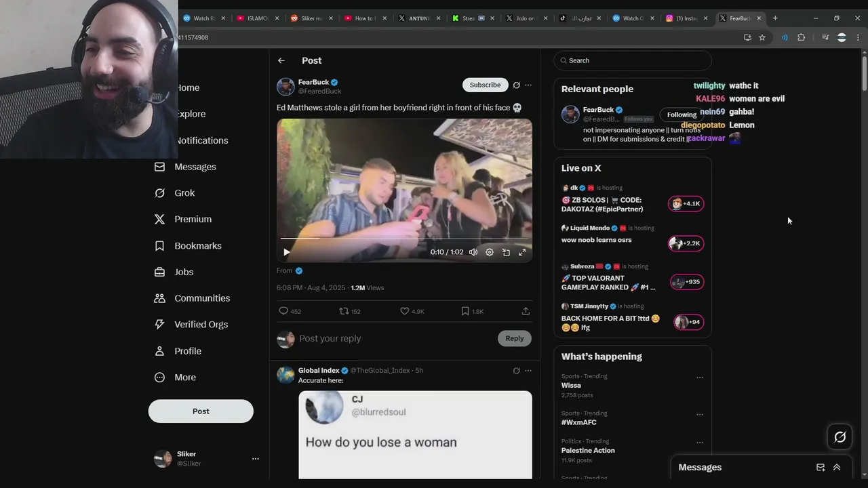Open more options for Palestine Action trend
The width and height of the screenshot is (868, 488).
coord(700,443)
